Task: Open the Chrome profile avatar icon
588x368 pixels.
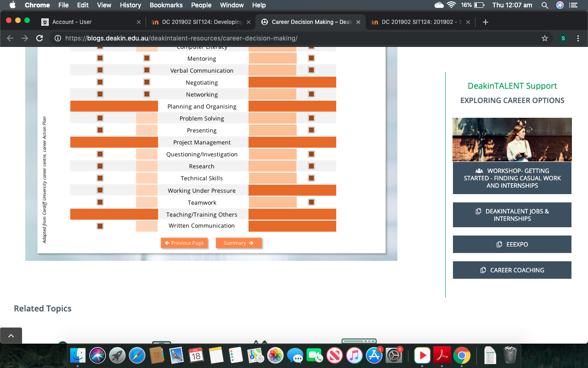Action: [563, 39]
